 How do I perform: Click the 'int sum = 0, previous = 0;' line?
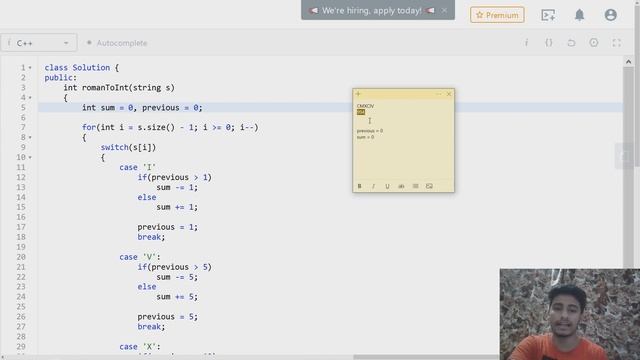[142, 108]
